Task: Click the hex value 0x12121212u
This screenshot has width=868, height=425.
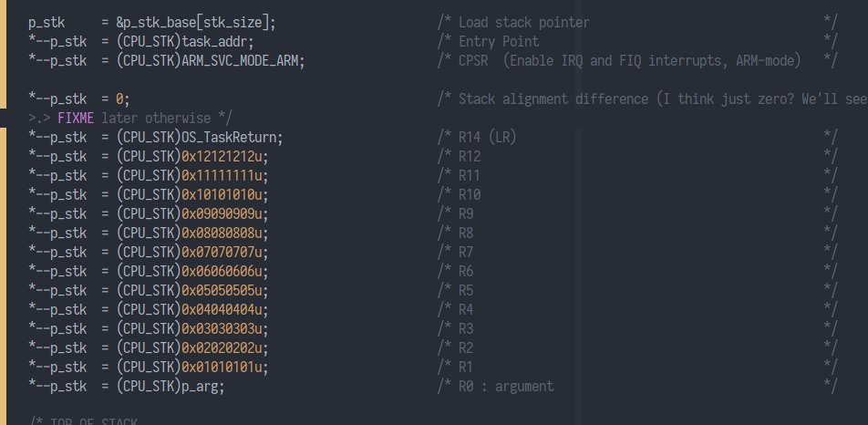Action: click(x=223, y=156)
